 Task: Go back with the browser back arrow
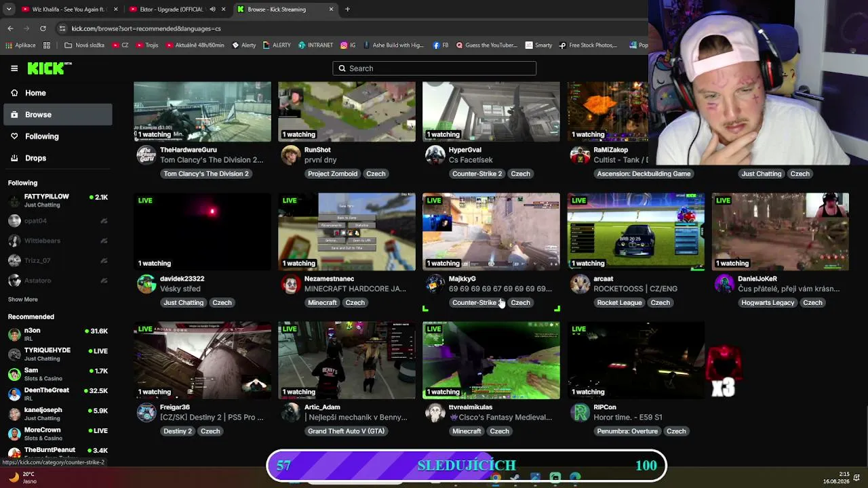pyautogui.click(x=10, y=28)
